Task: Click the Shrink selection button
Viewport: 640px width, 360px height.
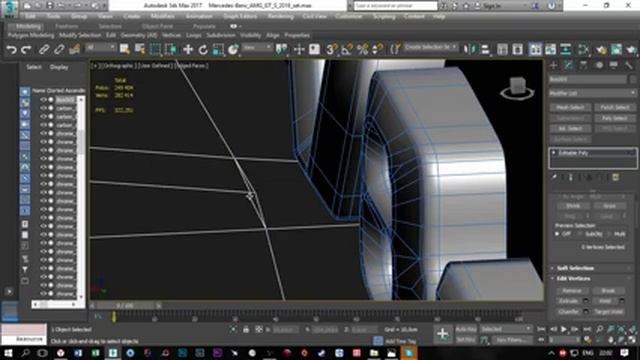Action: [x=573, y=206]
